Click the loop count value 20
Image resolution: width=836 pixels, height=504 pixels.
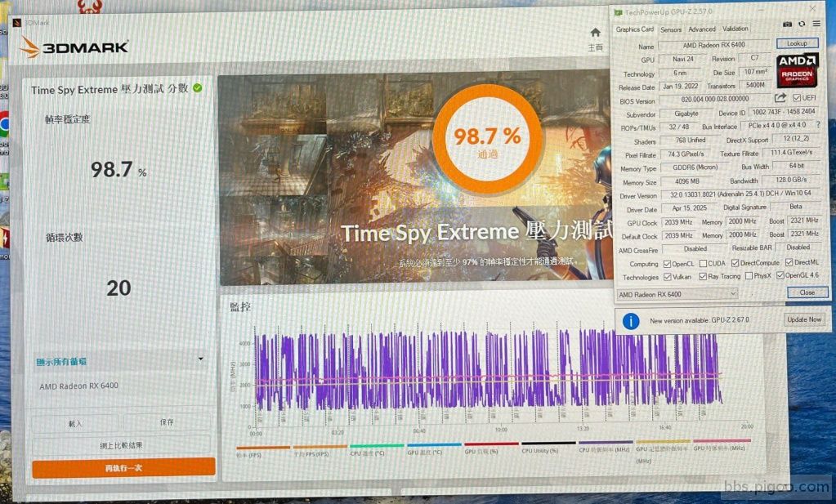(x=118, y=288)
